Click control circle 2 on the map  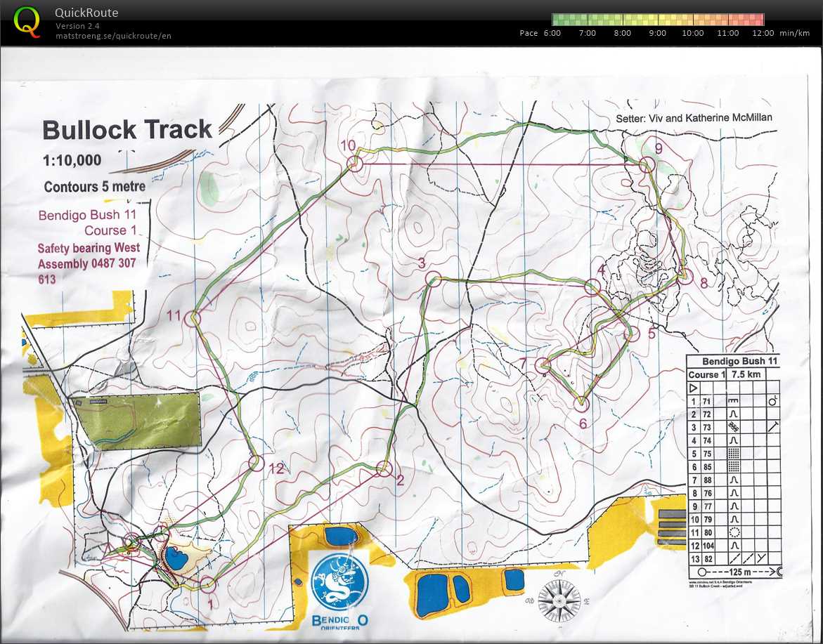(x=383, y=468)
